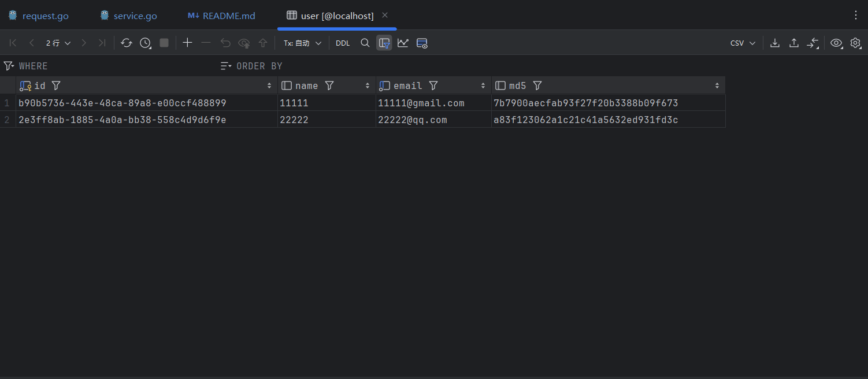Click the WHERE filter field
The width and height of the screenshot is (868, 379).
click(x=116, y=66)
